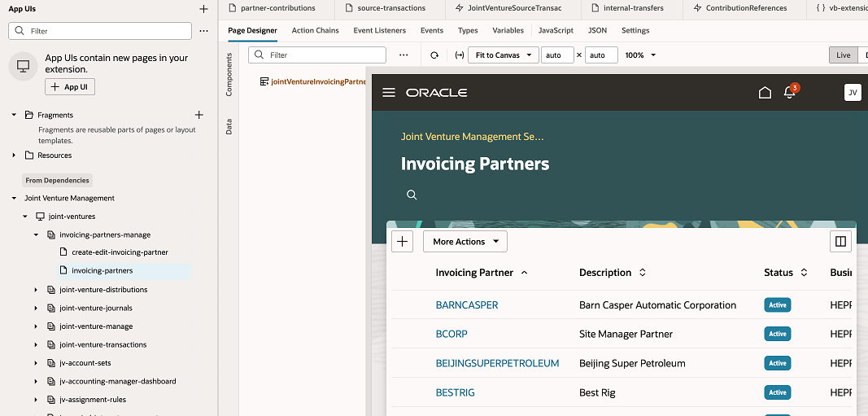This screenshot has height=416, width=868.
Task: Expand the joint-venture-journals flow
Action: point(36,308)
